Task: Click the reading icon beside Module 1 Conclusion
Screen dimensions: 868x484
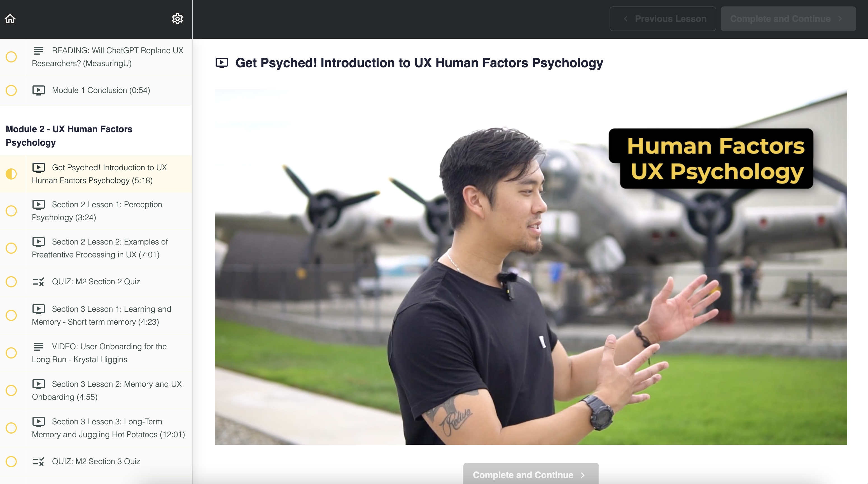Action: coord(39,89)
